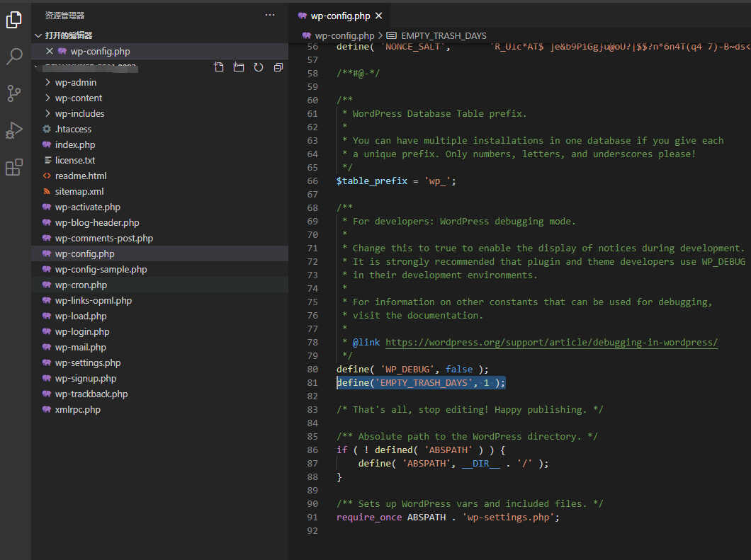
Task: Click the @link tag on line 78
Action: pyautogui.click(x=366, y=342)
